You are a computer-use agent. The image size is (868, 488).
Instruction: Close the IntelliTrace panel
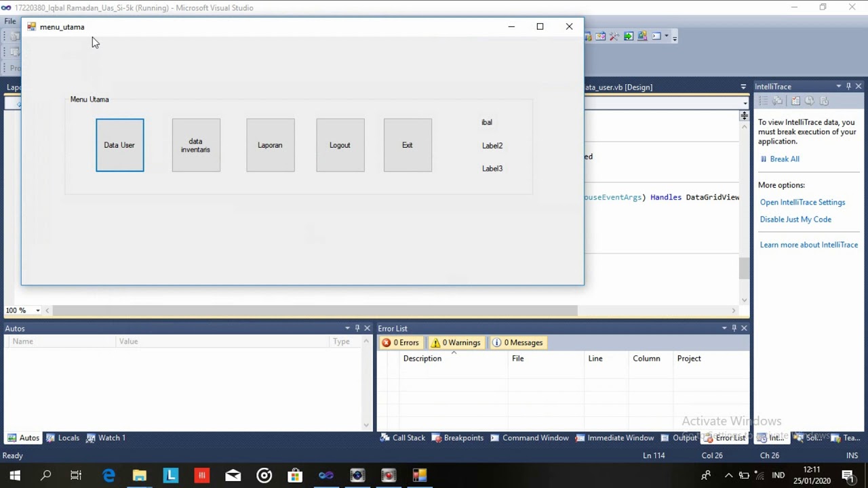click(x=859, y=86)
